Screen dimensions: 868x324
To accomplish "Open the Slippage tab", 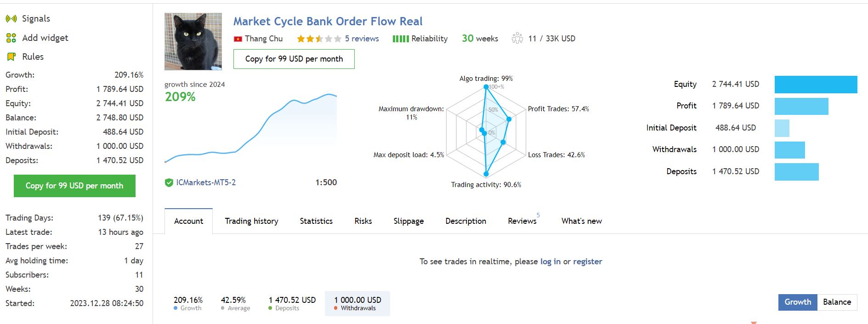I will pos(408,221).
